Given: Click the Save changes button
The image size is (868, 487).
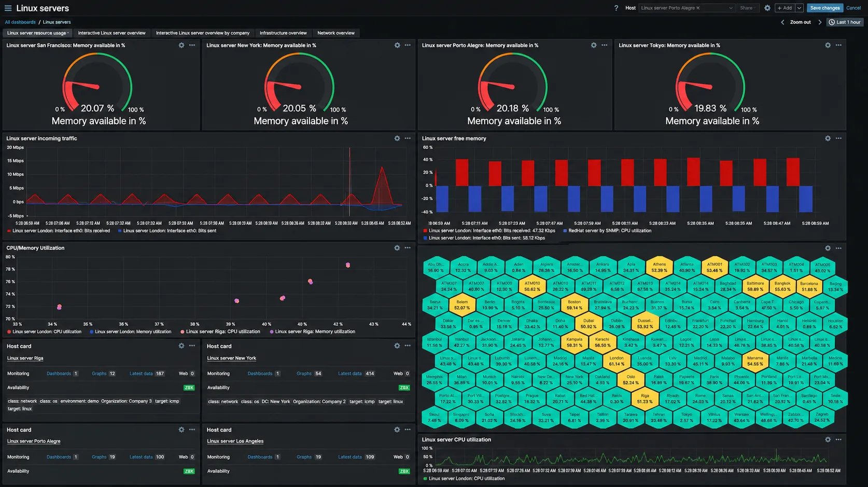Looking at the screenshot, I should pos(824,8).
